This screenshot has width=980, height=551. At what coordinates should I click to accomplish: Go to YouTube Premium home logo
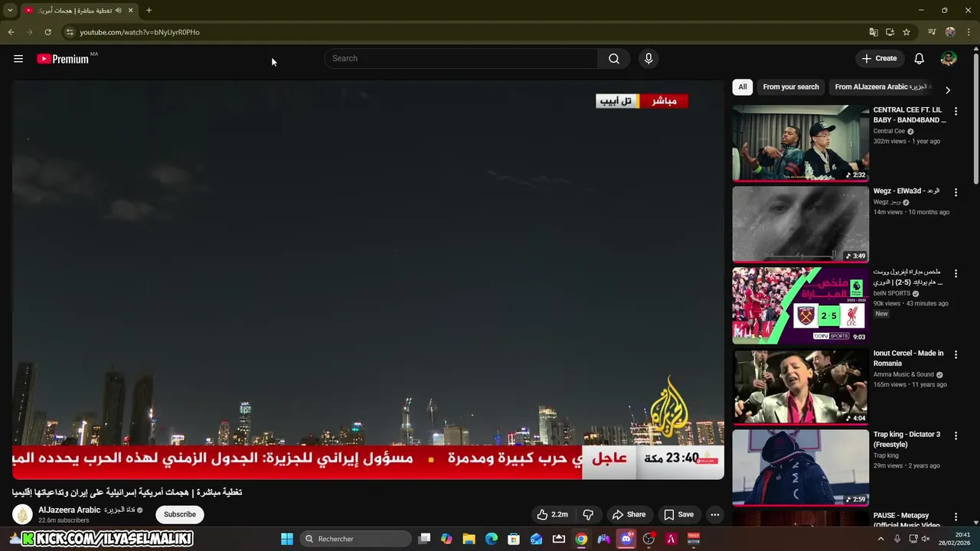(x=63, y=59)
